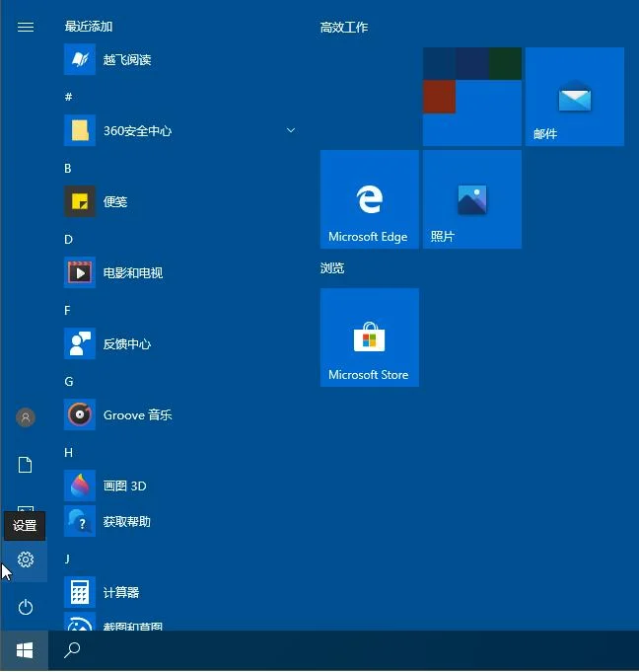Screen dimensions: 639x672
Task: Open the 360安全中心 folder icon
Action: [80, 130]
